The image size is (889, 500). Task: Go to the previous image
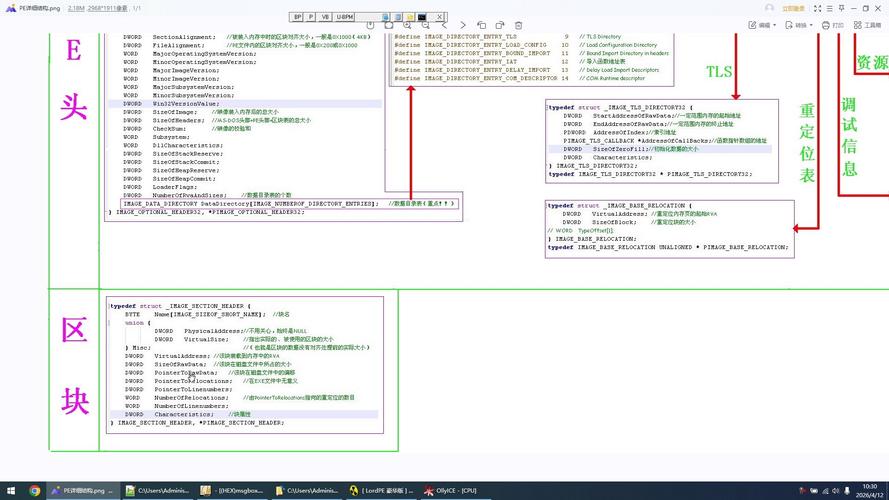point(444,26)
